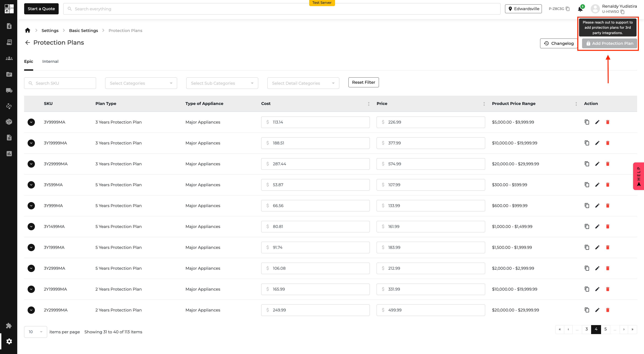The width and height of the screenshot is (644, 354).
Task: Focus the Search SKU field
Action: (x=60, y=83)
